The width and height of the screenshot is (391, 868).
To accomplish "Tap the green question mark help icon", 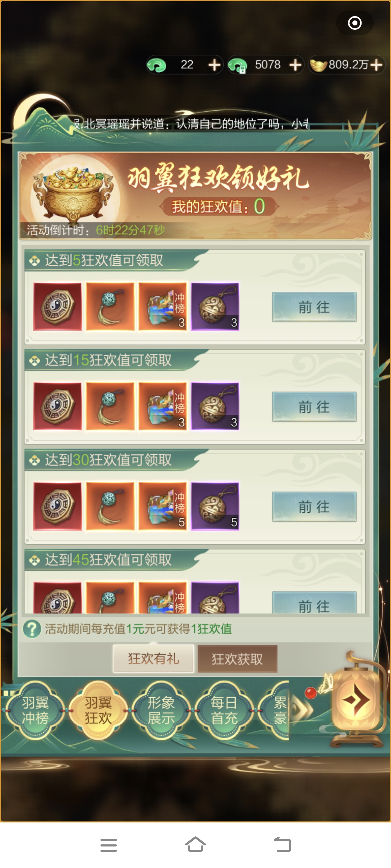I will [x=32, y=628].
